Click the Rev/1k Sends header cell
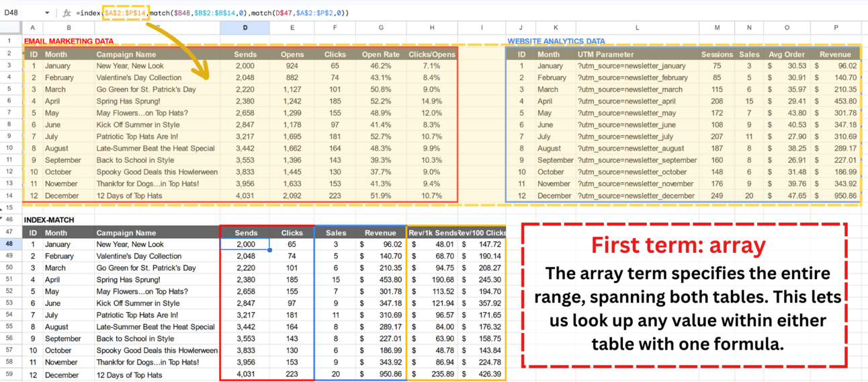868x382 pixels. coord(432,233)
